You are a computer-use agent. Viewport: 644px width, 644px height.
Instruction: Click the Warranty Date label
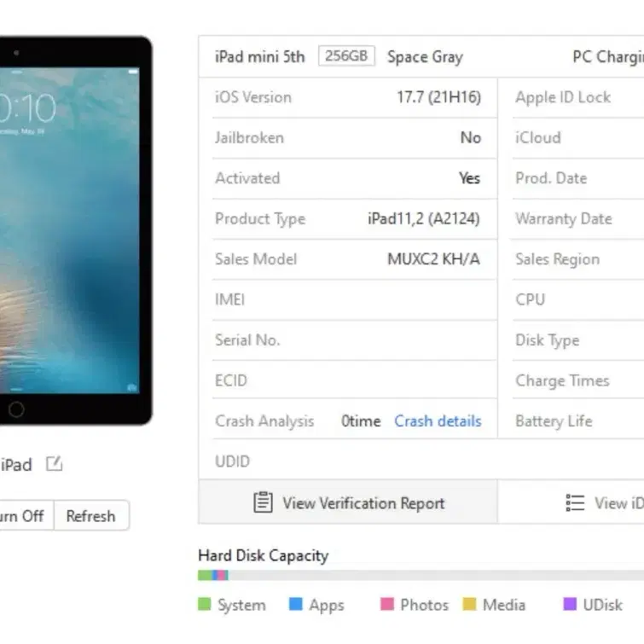coord(564,219)
